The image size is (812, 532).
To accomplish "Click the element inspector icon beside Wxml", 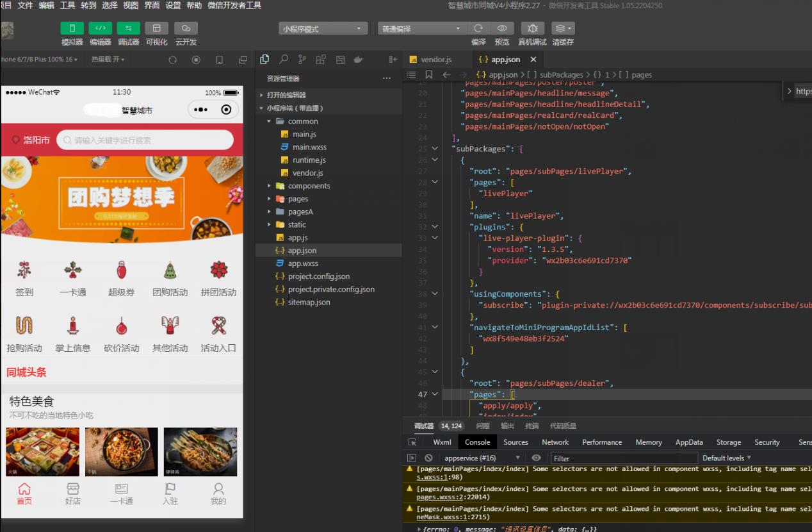I will [412, 442].
